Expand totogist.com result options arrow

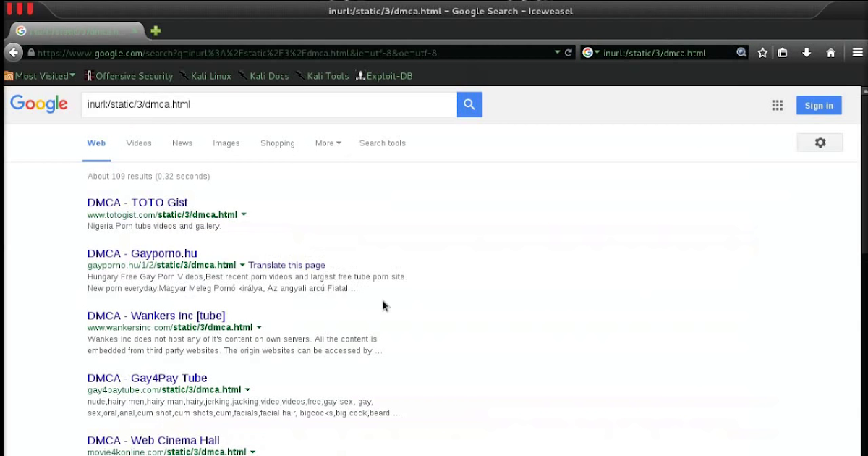point(244,215)
